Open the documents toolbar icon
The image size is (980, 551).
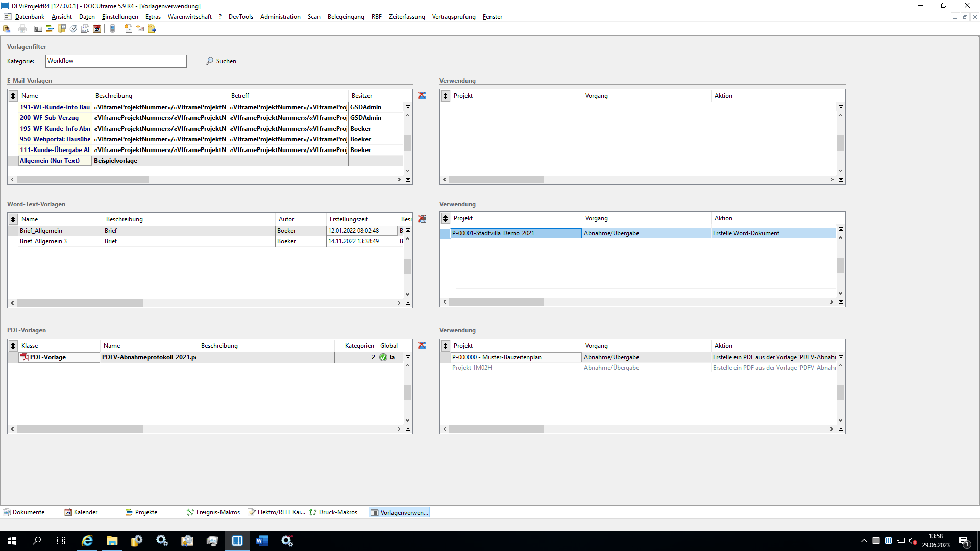pos(85,29)
